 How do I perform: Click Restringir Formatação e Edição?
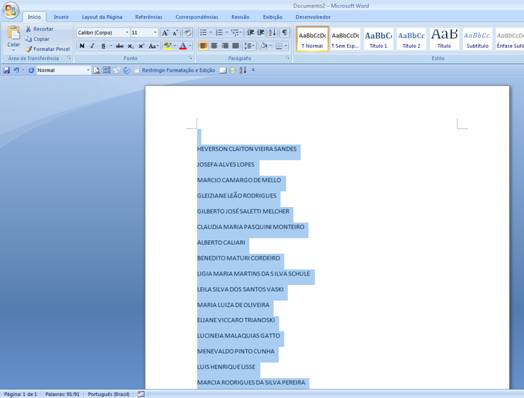point(175,70)
